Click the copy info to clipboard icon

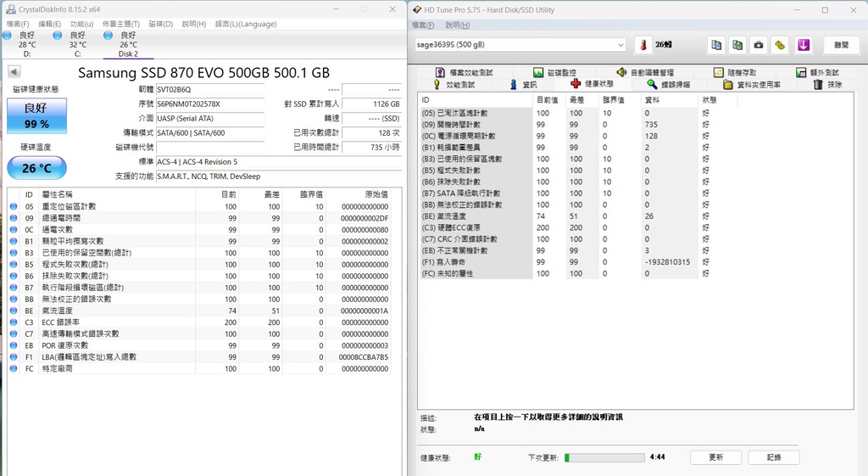(x=716, y=45)
